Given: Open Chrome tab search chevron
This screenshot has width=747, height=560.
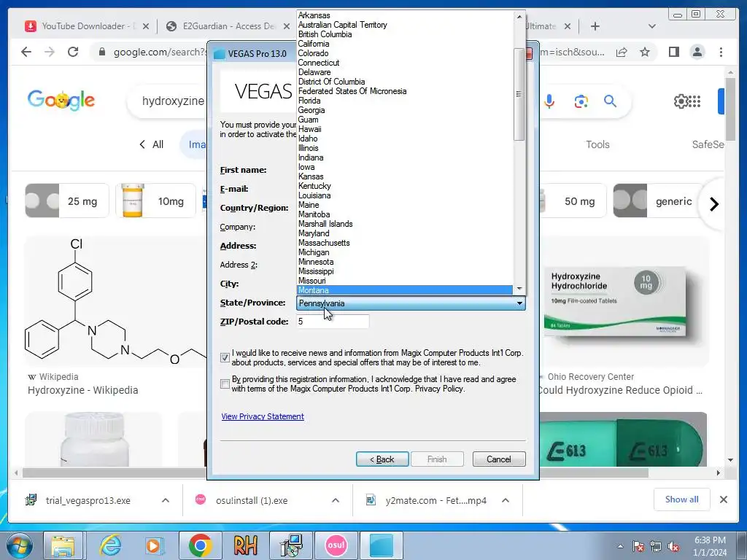Looking at the screenshot, I should tap(652, 26).
